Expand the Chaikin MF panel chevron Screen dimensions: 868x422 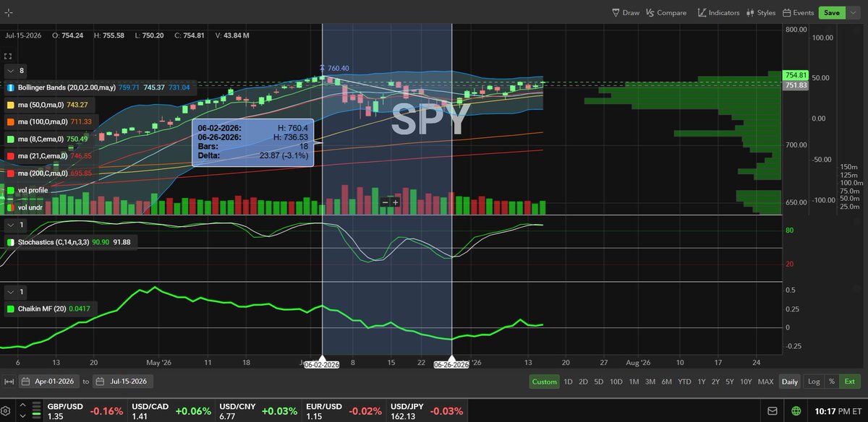(10, 292)
